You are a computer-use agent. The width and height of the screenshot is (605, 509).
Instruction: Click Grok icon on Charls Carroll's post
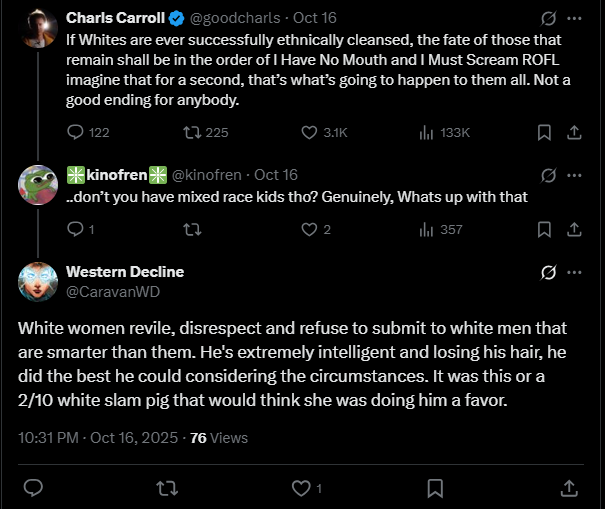[548, 18]
